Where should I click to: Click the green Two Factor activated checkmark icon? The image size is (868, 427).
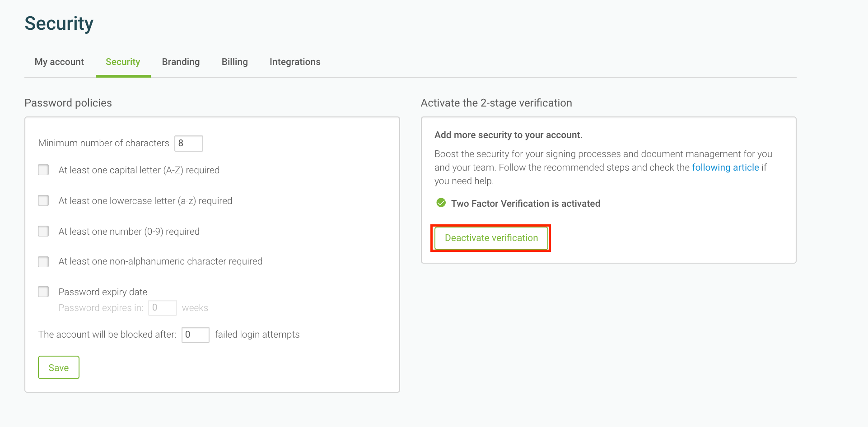click(x=441, y=203)
